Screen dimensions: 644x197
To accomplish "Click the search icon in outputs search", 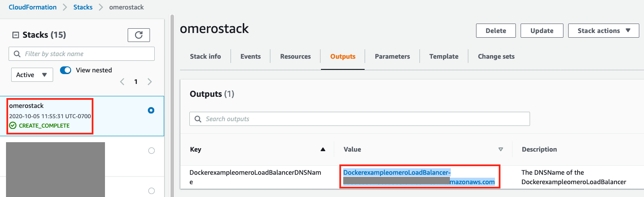I will (198, 119).
